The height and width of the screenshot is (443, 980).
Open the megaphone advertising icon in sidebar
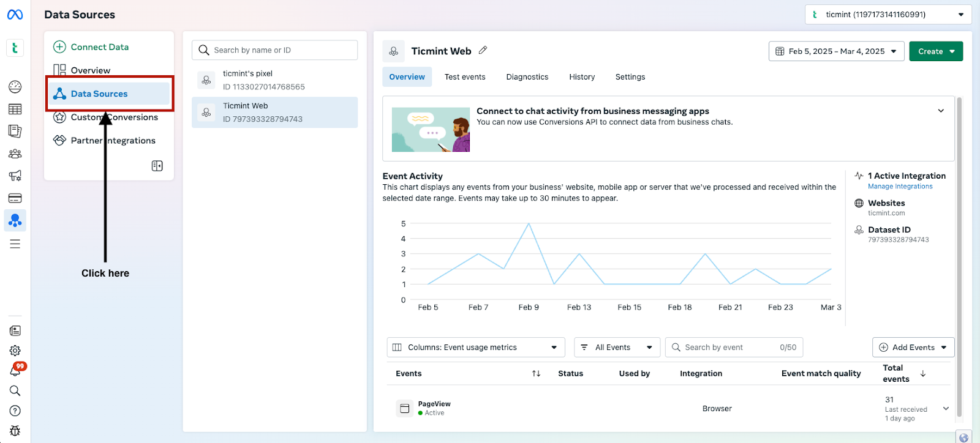coord(15,176)
